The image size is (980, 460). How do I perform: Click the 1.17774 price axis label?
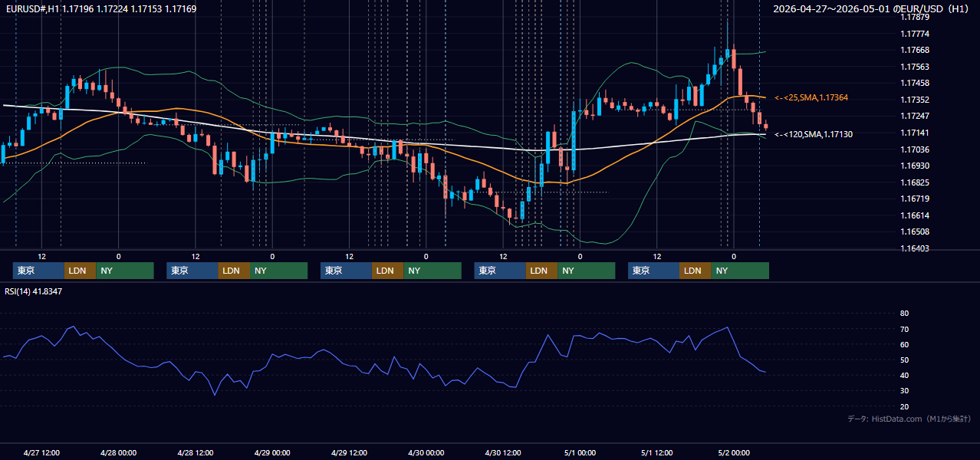[x=914, y=34]
